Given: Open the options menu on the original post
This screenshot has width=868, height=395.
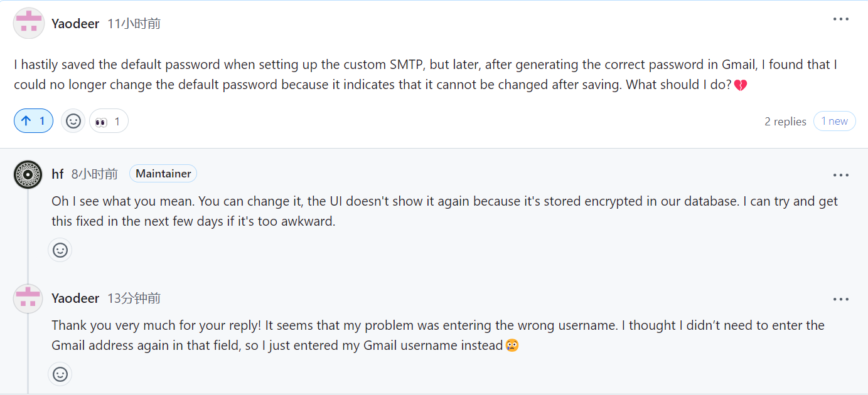Looking at the screenshot, I should [840, 19].
